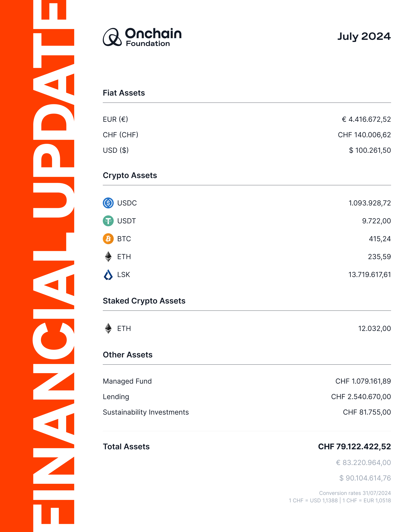The width and height of the screenshot is (419, 532).
Task: Click the orange BTC Bitcoin icon
Action: click(108, 239)
